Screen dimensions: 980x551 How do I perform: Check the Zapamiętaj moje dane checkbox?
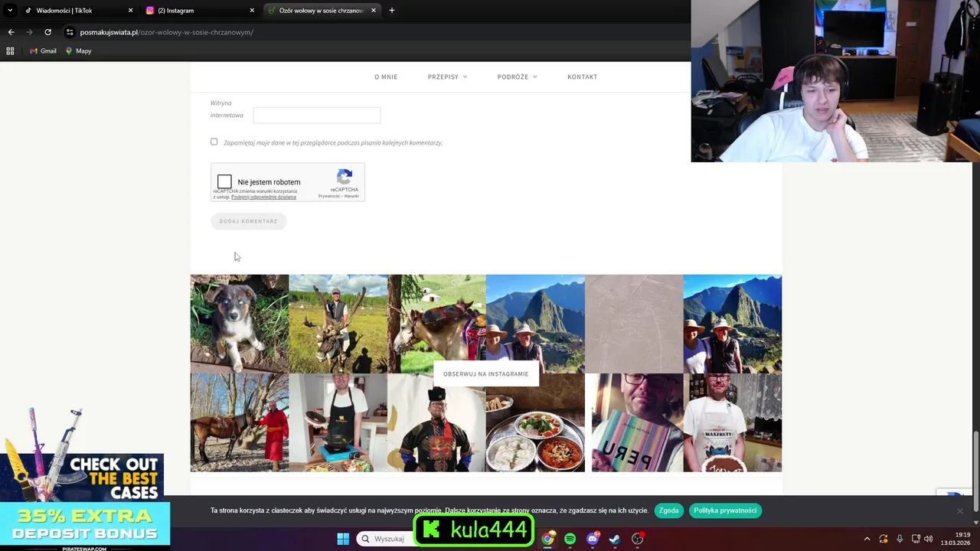point(214,142)
